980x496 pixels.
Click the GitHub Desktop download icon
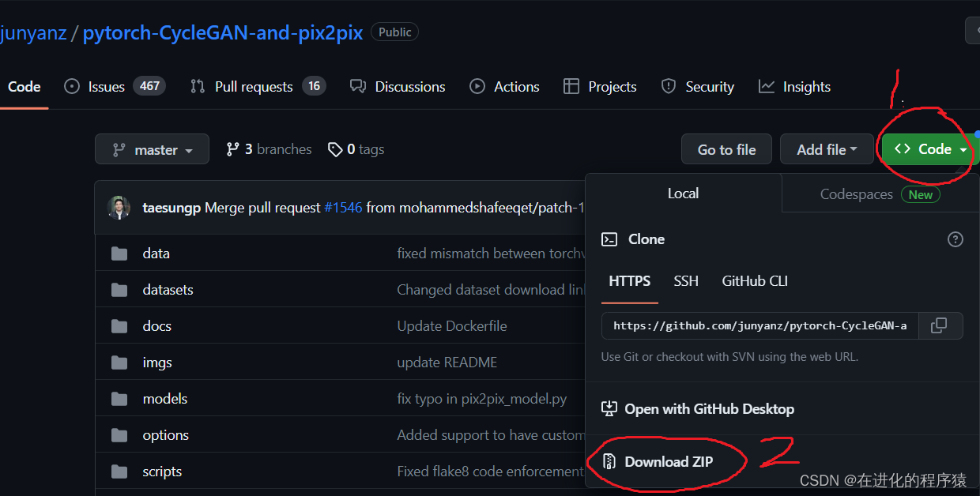[x=609, y=409]
